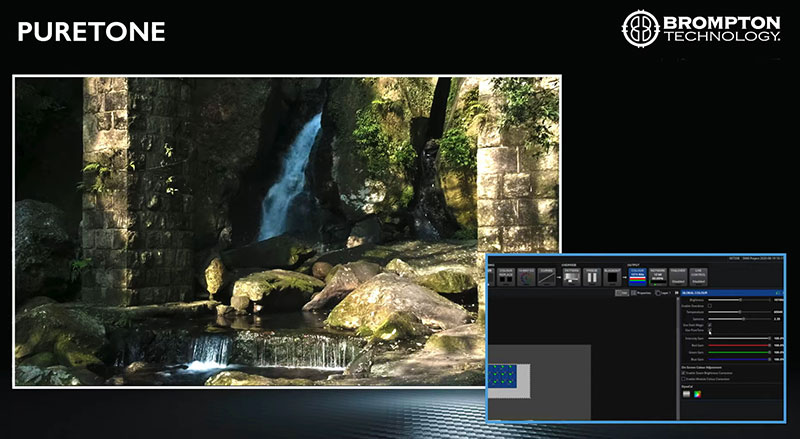Open the Curves processing block
Viewport: 800px width, 439px height.
pos(546,277)
